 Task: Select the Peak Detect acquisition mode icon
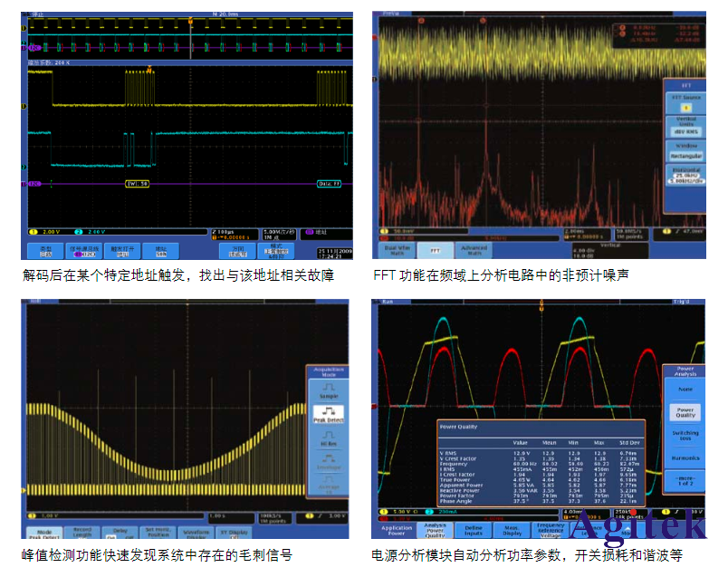328,414
